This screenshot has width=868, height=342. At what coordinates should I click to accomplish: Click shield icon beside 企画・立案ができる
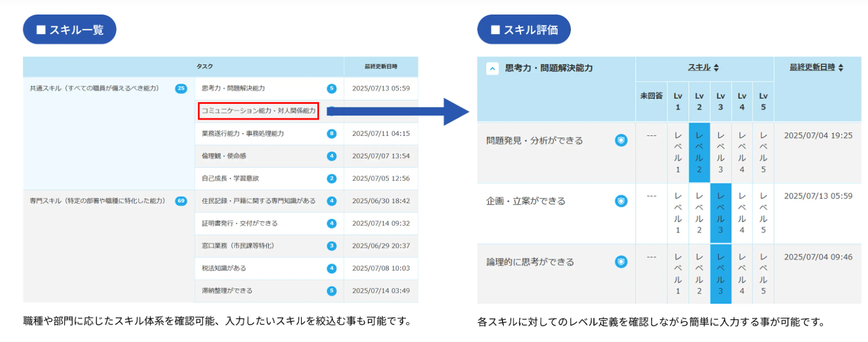621,201
